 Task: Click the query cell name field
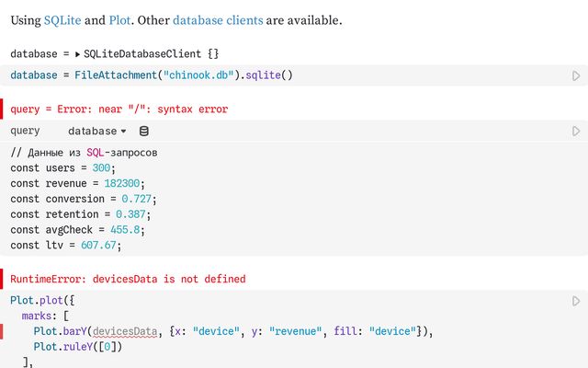click(26, 132)
